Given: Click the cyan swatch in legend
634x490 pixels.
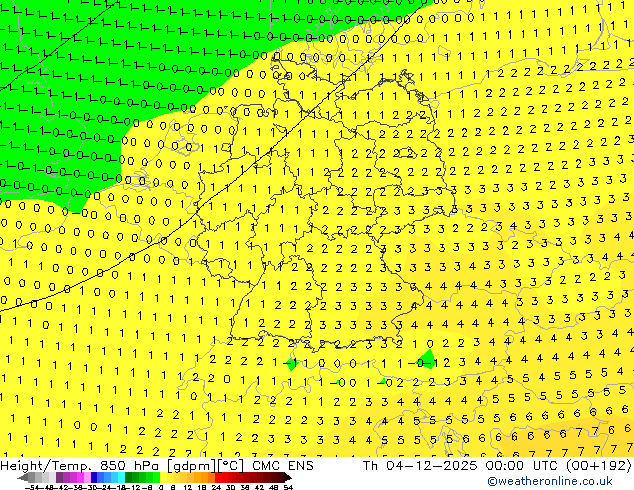Looking at the screenshot, I should 121,477.
